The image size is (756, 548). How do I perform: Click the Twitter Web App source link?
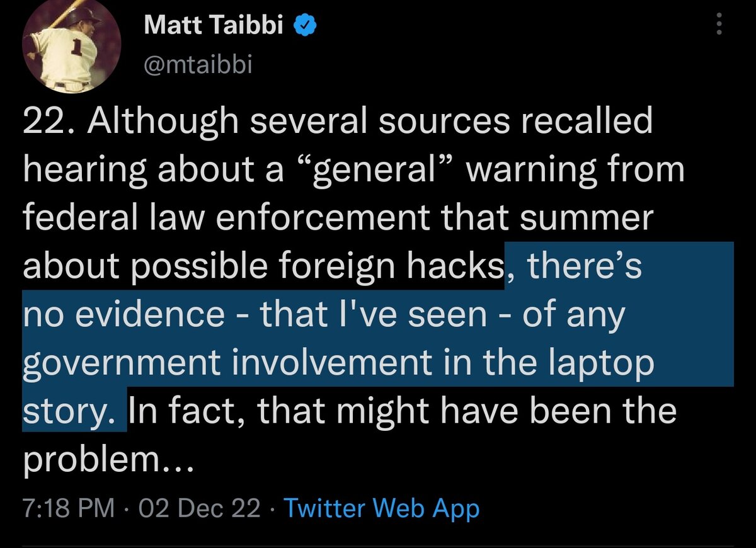pos(381,508)
